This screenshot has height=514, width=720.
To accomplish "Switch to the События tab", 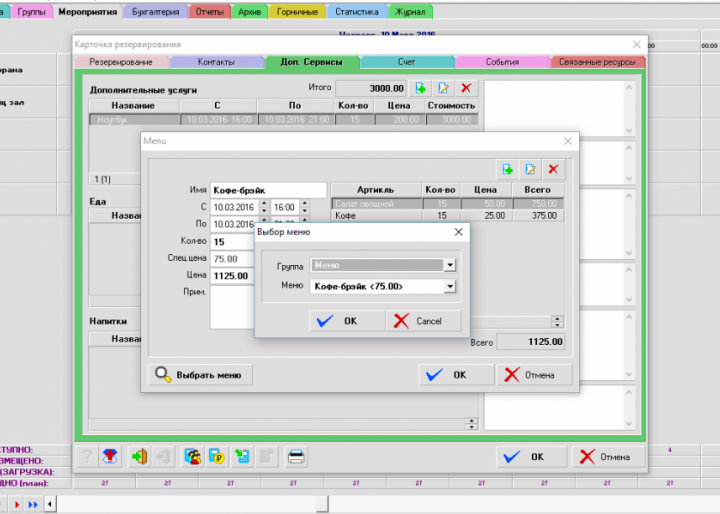I will coord(502,62).
